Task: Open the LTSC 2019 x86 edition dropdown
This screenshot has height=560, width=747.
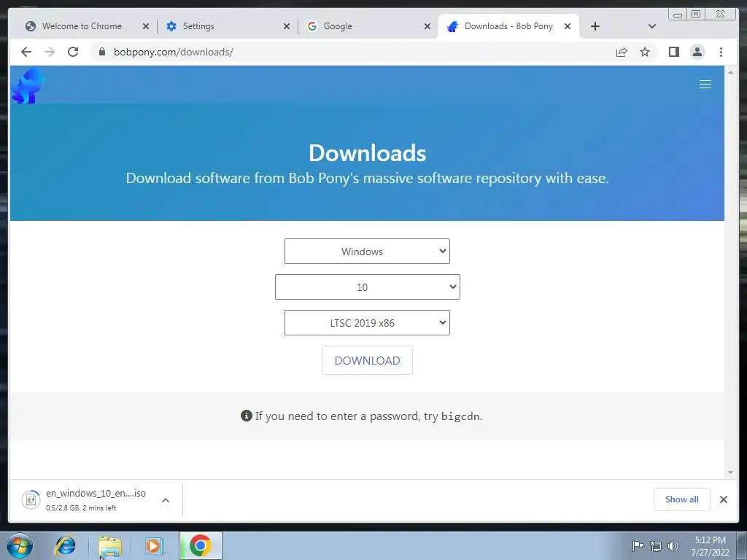Action: (x=367, y=322)
